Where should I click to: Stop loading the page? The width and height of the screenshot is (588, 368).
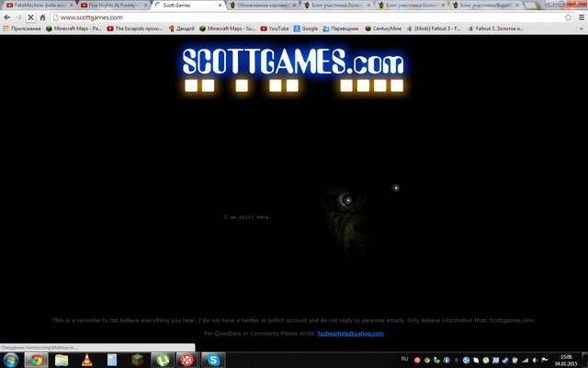pyautogui.click(x=30, y=17)
